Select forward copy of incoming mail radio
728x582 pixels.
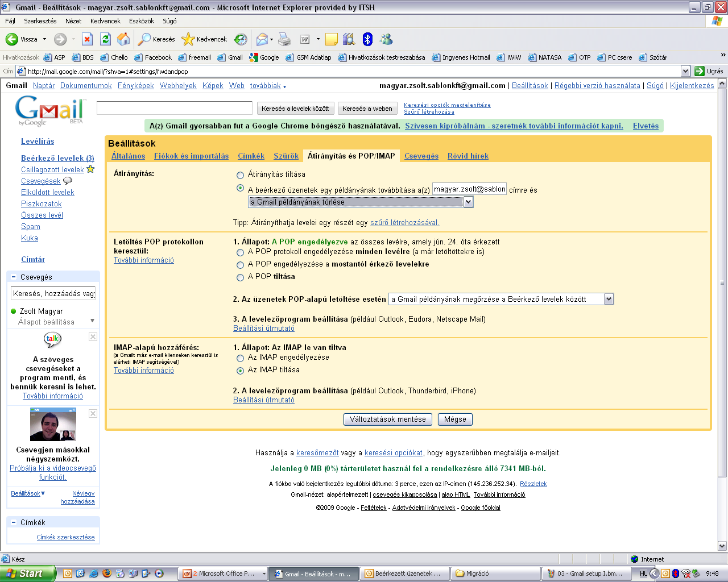[240, 188]
